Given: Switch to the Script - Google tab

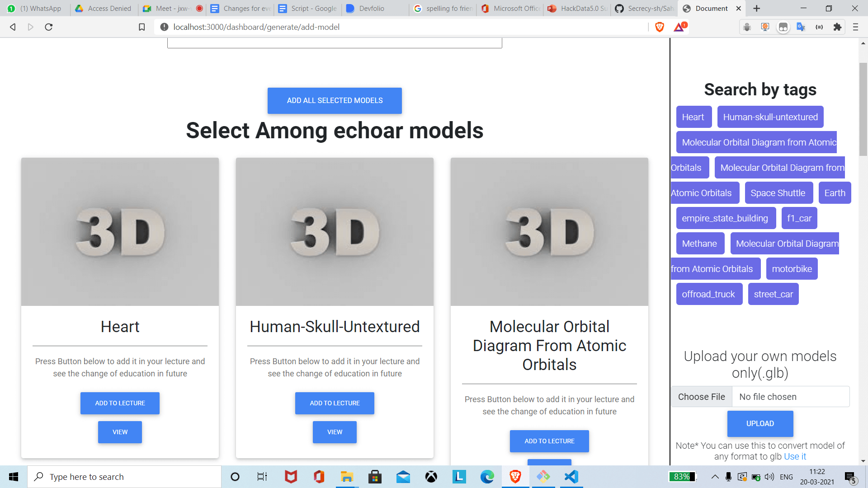Looking at the screenshot, I should [x=307, y=9].
